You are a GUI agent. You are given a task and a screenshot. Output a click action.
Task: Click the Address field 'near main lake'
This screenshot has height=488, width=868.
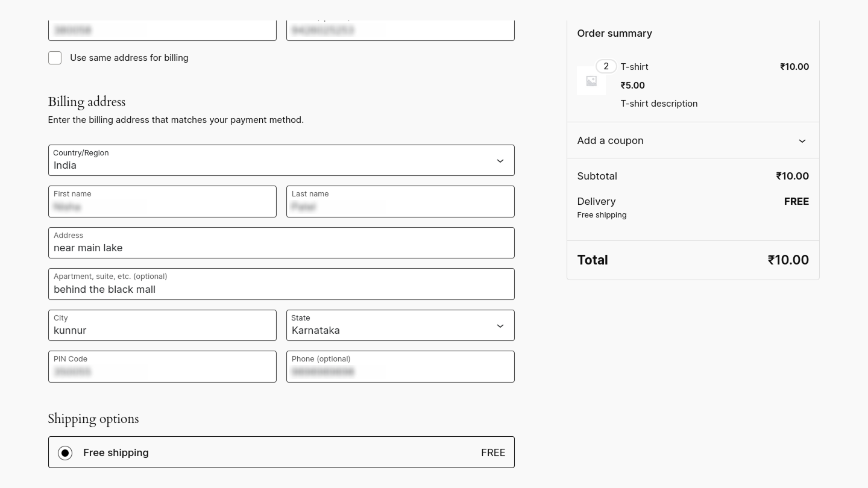coord(281,243)
